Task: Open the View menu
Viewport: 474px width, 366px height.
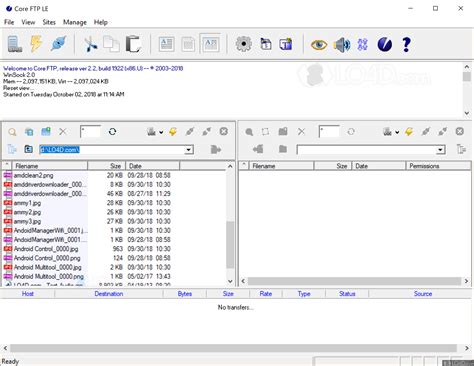Action: (28, 22)
